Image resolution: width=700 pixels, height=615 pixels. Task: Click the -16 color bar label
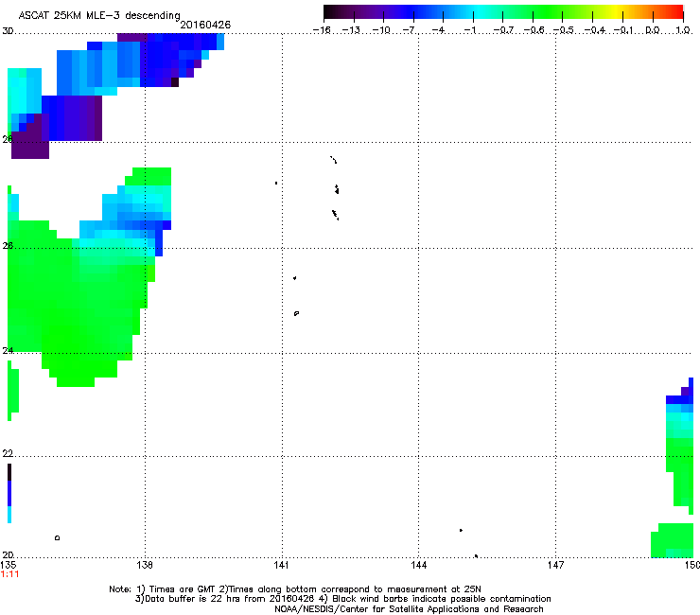(x=322, y=30)
